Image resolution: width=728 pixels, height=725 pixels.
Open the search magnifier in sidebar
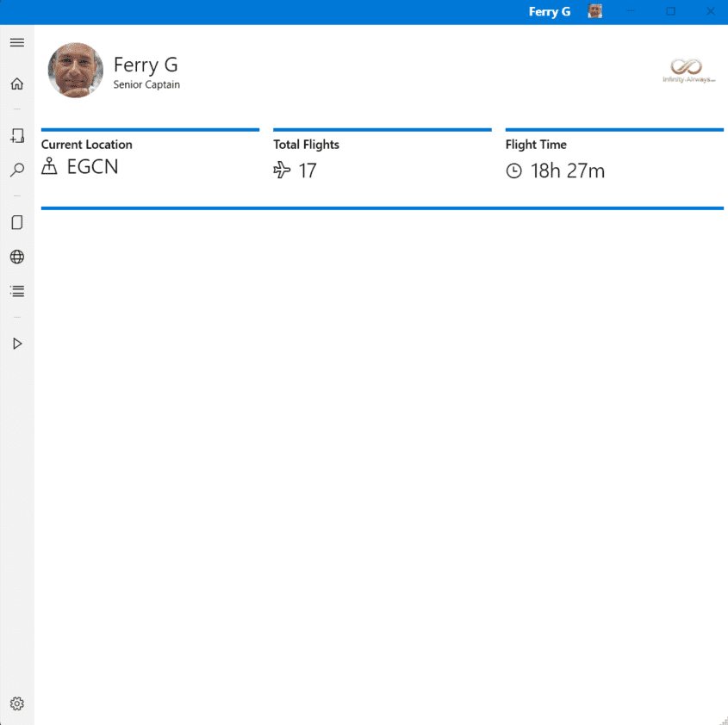click(17, 170)
